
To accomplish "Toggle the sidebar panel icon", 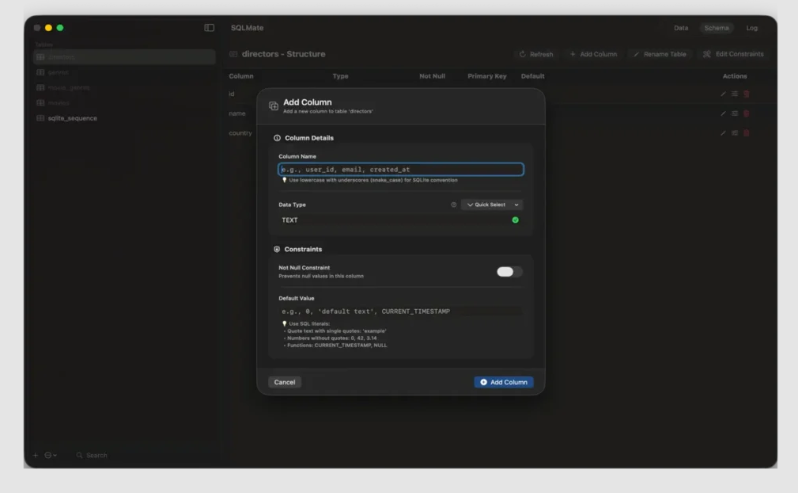I will (x=209, y=27).
